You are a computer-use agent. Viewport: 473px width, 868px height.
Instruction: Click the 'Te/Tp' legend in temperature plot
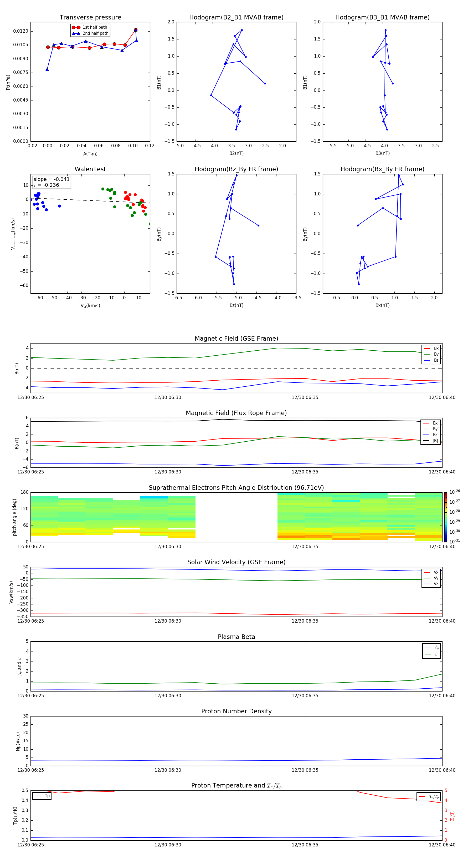[x=429, y=796]
